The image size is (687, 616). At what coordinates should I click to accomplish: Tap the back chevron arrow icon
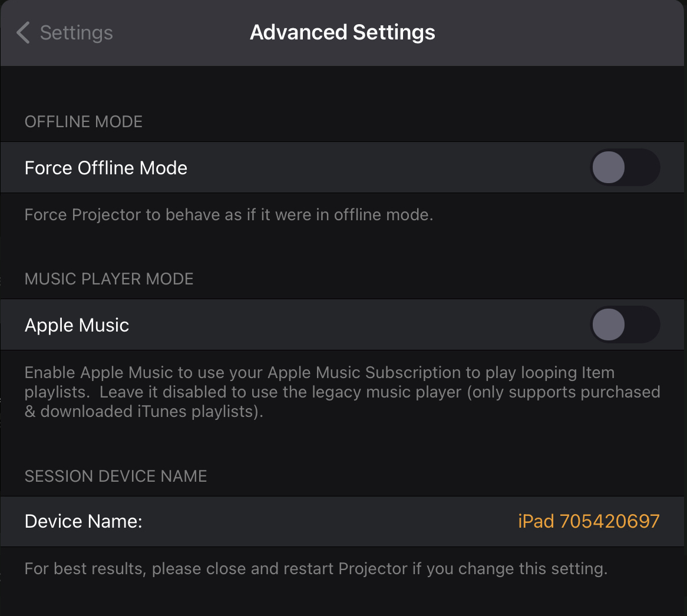click(23, 33)
